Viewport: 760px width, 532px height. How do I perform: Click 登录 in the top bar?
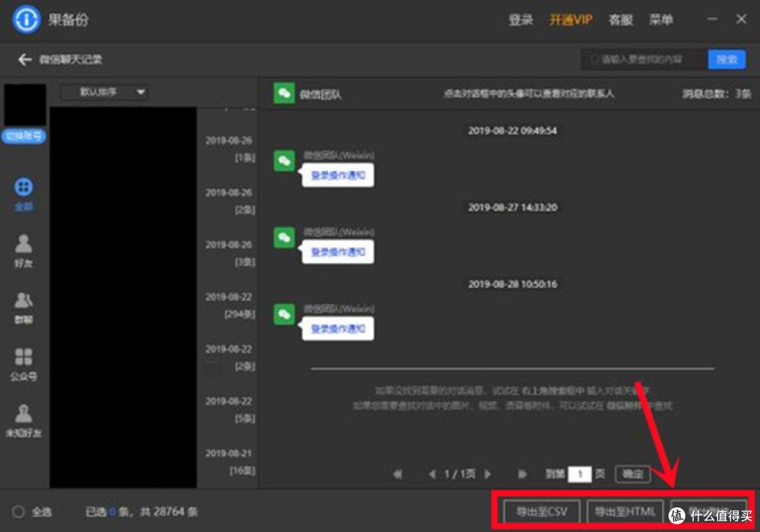click(521, 20)
